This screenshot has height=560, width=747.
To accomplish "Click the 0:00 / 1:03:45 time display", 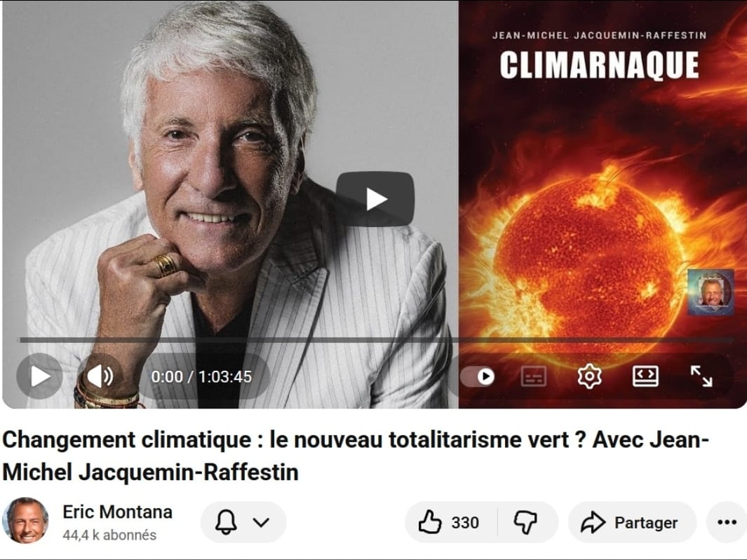I will [201, 376].
